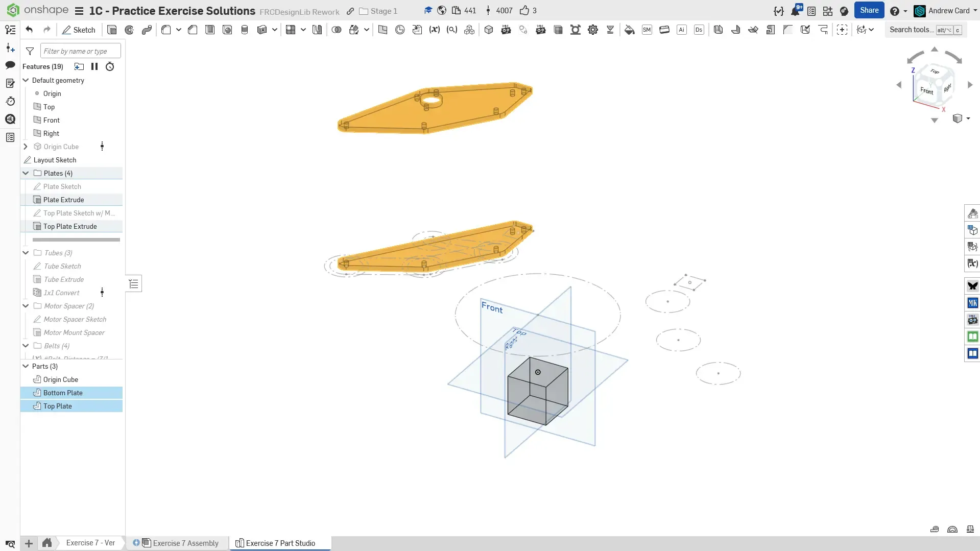Collapse the Parts (3) list

pos(26,366)
